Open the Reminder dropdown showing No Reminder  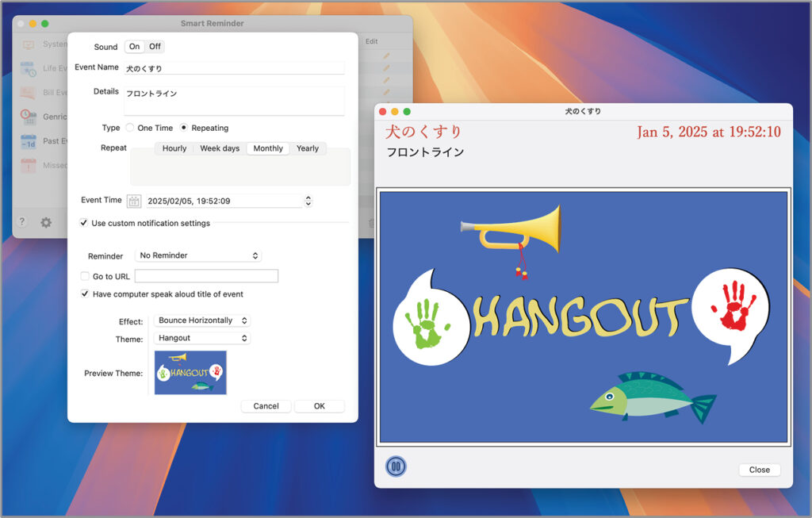tap(198, 255)
